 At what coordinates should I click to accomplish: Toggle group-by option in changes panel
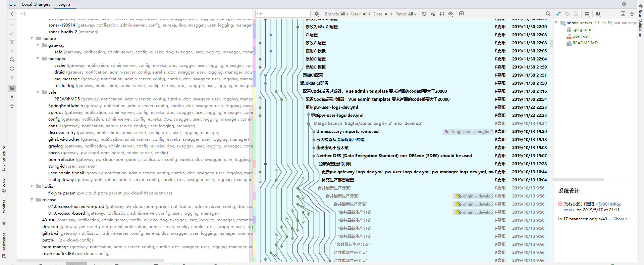(587, 14)
